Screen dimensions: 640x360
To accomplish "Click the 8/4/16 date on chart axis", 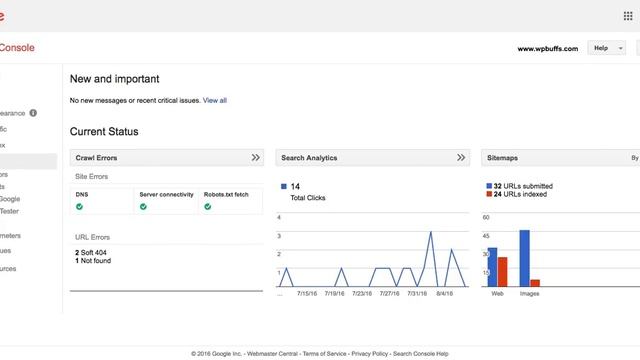I will point(444,293).
